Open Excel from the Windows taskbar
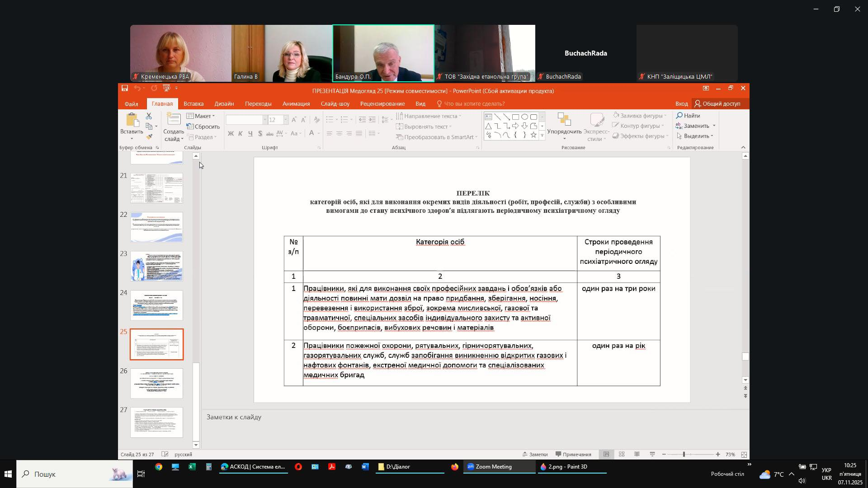 (192, 467)
